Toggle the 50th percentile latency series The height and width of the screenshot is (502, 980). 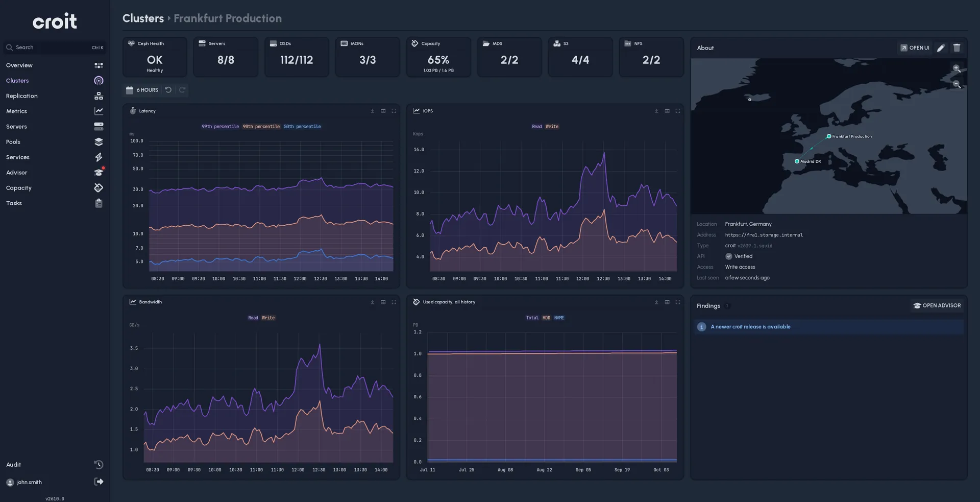point(302,127)
